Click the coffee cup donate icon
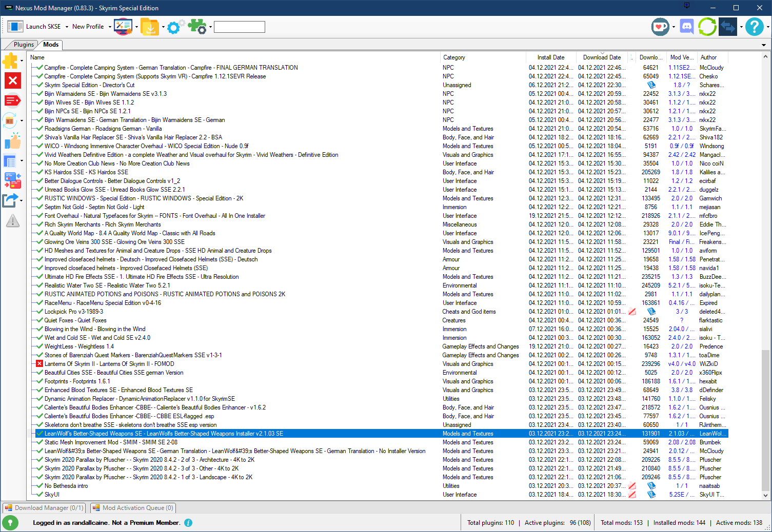Image resolution: width=772 pixels, height=532 pixels. click(x=660, y=27)
